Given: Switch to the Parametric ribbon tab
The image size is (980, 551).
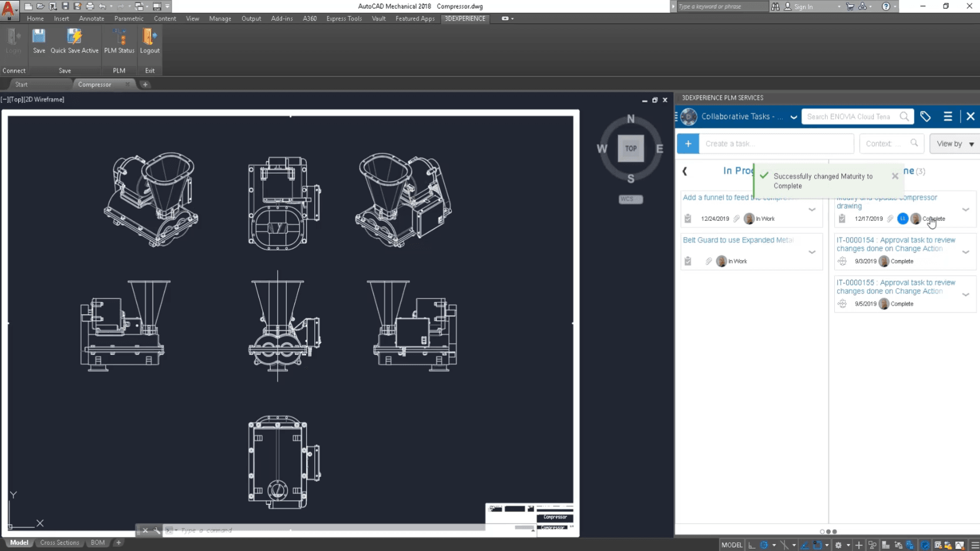Looking at the screenshot, I should pos(129,18).
